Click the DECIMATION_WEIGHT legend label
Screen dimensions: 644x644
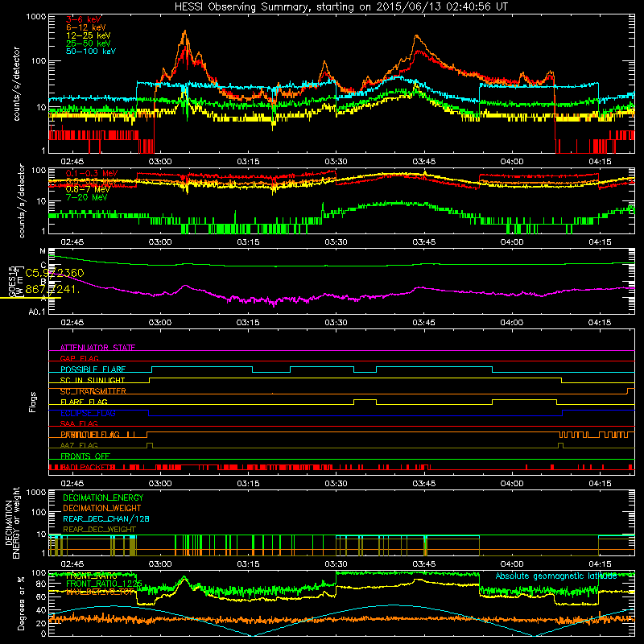point(102,508)
